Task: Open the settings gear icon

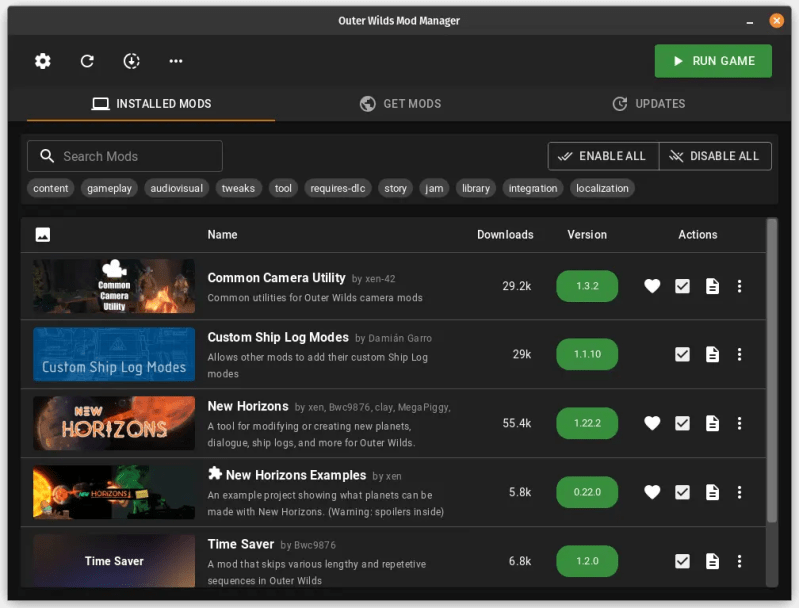Action: coord(43,61)
